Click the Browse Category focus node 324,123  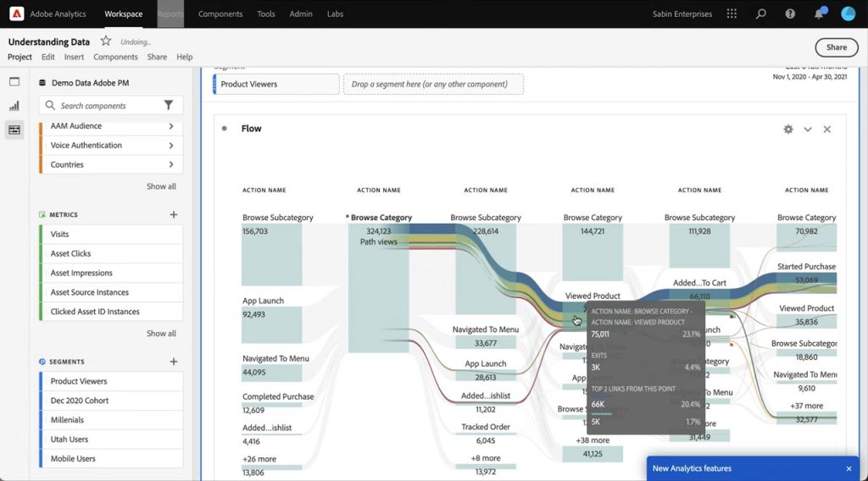(x=379, y=287)
